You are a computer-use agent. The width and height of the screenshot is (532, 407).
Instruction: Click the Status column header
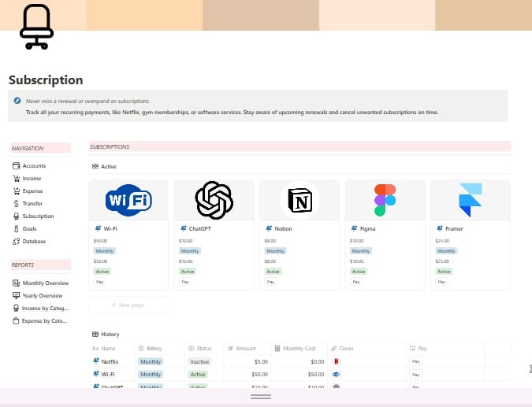[x=200, y=349]
